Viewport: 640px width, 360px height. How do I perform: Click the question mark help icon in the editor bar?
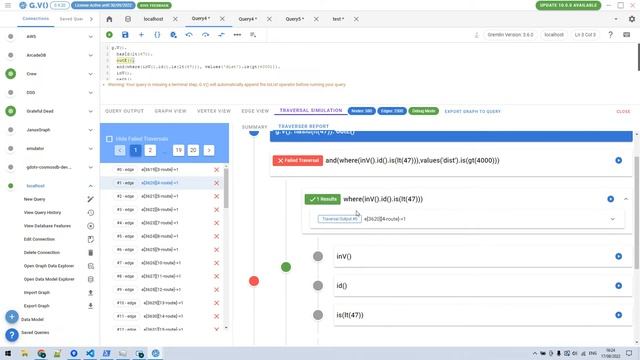[611, 35]
